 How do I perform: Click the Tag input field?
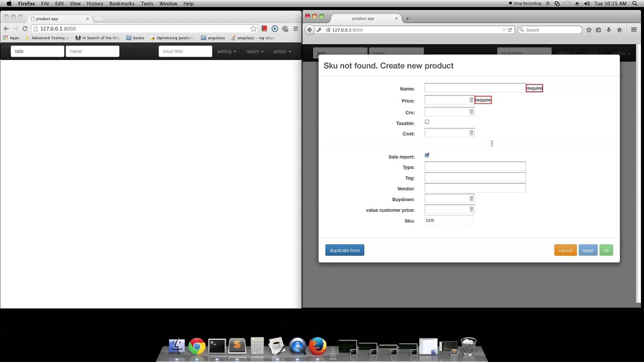tap(475, 177)
